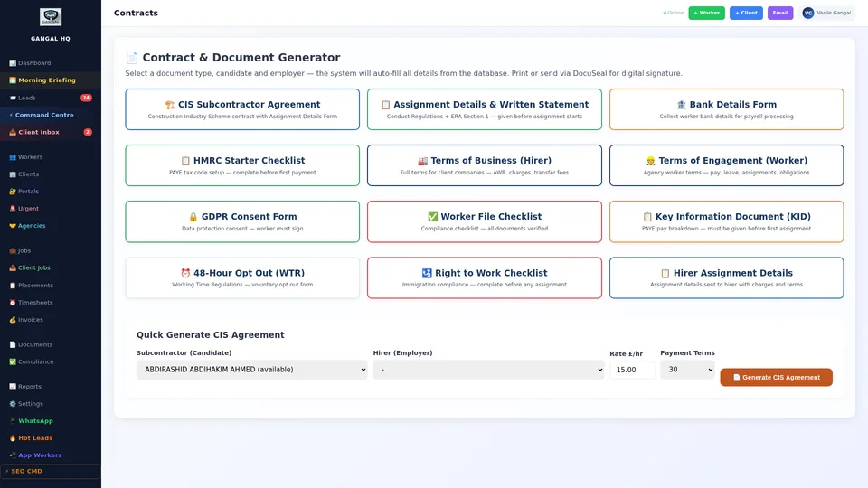Screen dimensions: 868x488
Task: Open SEO CMD at sidebar bottom
Action: [51, 472]
